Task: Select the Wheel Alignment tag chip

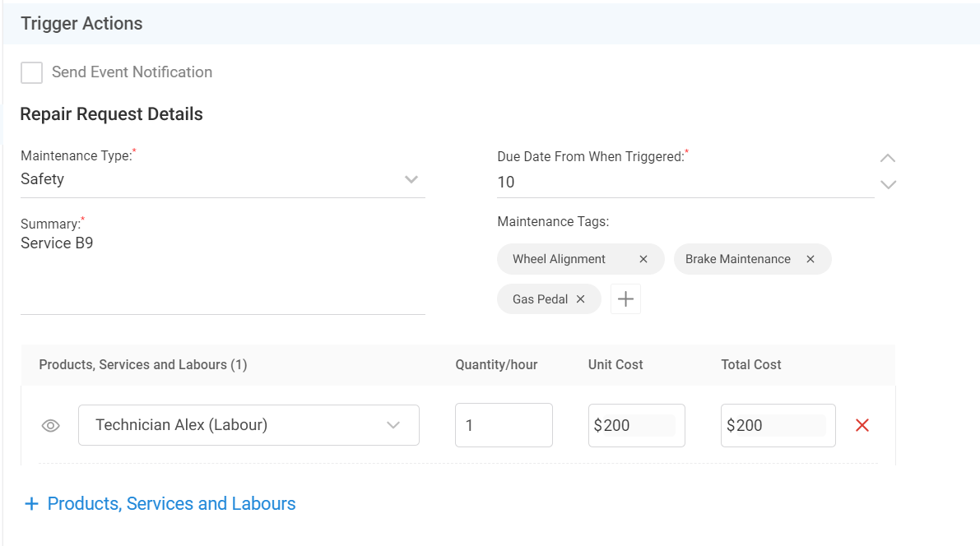Action: click(560, 259)
